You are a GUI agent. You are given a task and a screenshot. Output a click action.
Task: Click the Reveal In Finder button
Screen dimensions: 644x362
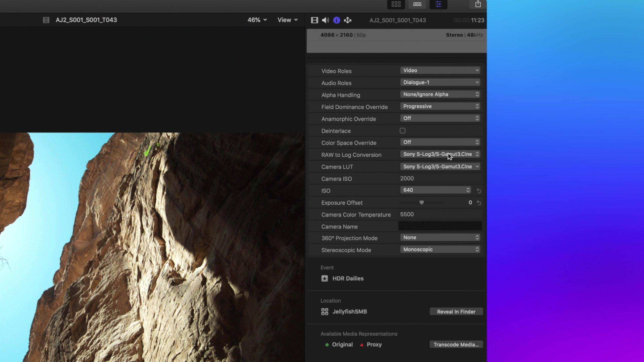tap(456, 312)
